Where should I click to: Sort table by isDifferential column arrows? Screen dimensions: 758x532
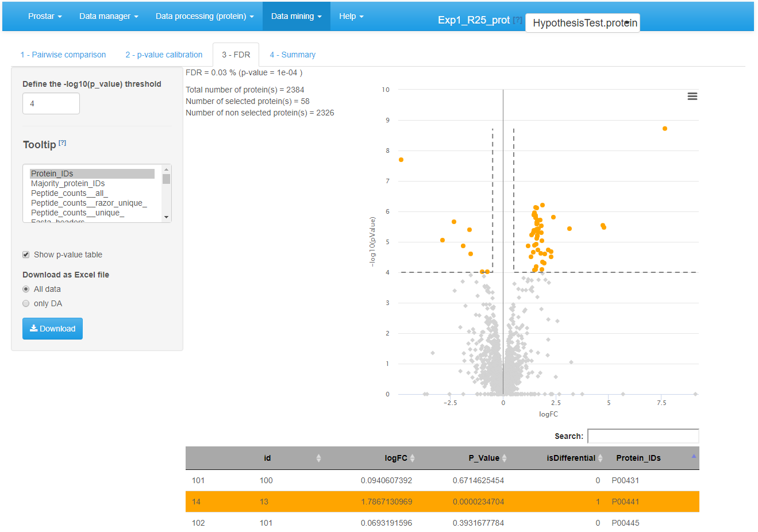[x=600, y=458]
